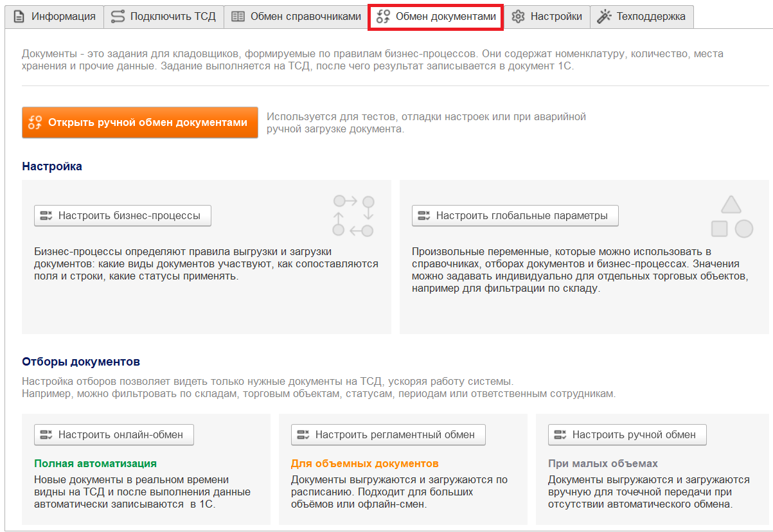
Task: Open Настроить бизнес-процессы settings
Action: [x=122, y=216]
